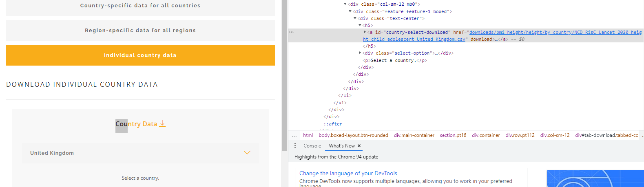Viewport: 644px width, 187px height.
Task: Open the drawer three-dot menu beside Console
Action: click(295, 146)
